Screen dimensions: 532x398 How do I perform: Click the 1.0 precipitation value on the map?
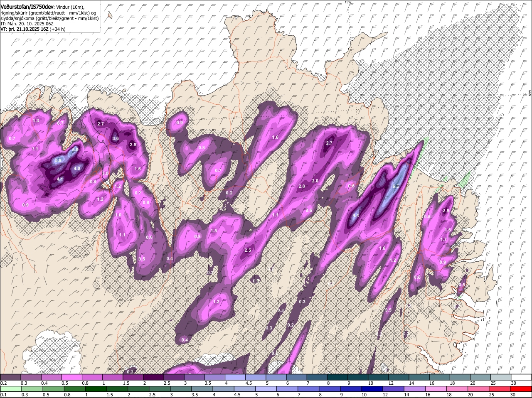pyautogui.click(x=118, y=215)
